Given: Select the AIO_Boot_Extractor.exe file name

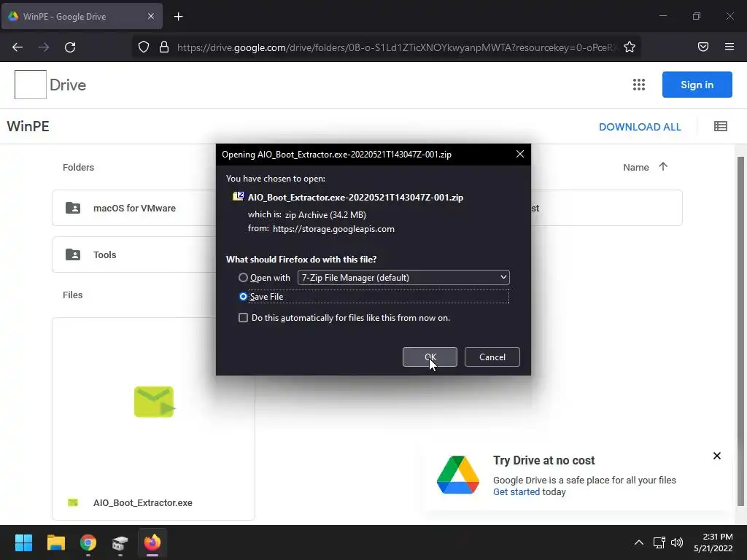Looking at the screenshot, I should click(143, 503).
